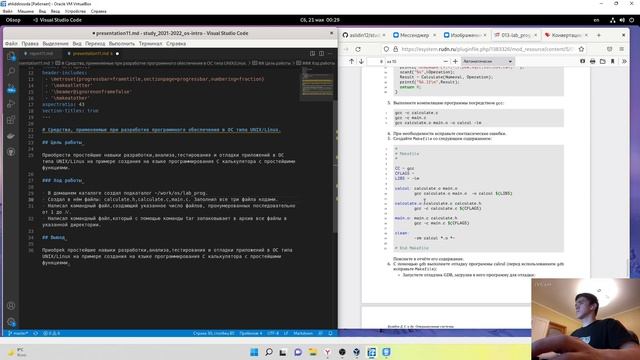Bookmark this page with the star icon
This screenshot has width=640, height=360.
point(581,49)
